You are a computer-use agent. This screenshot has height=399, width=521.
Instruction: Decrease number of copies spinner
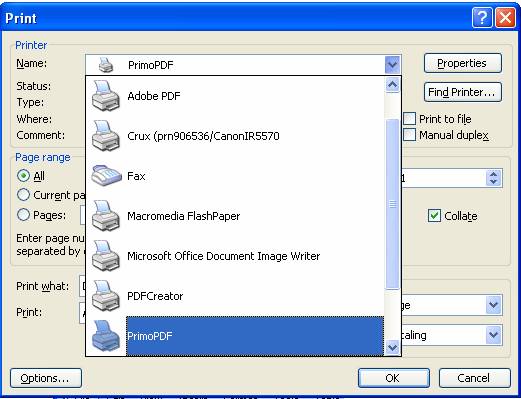[493, 182]
